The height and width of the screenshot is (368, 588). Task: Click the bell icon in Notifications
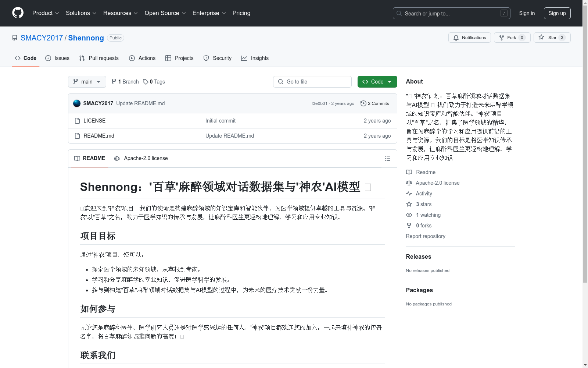click(x=456, y=38)
